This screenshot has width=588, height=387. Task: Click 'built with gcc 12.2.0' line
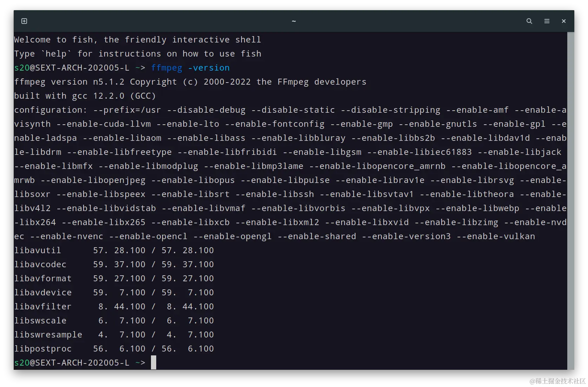85,96
